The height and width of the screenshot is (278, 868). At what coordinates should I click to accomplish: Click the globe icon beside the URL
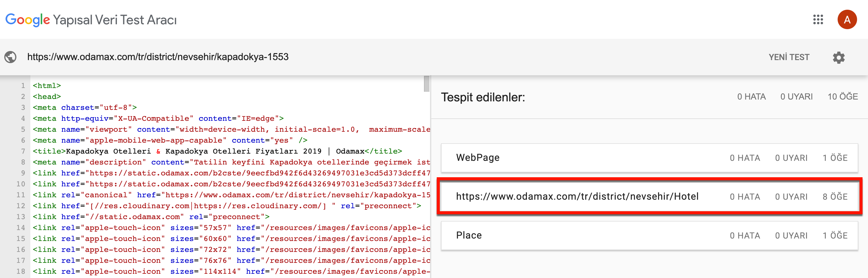[10, 57]
